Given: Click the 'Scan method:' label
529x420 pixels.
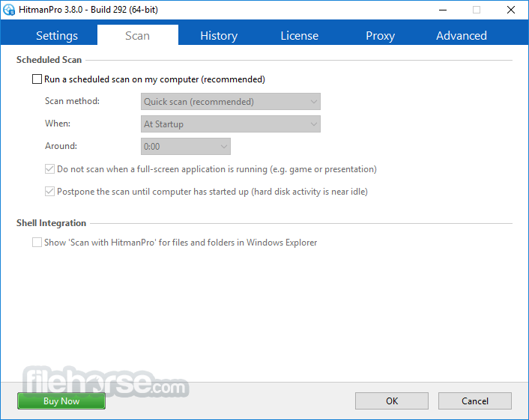Looking at the screenshot, I should [72, 101].
